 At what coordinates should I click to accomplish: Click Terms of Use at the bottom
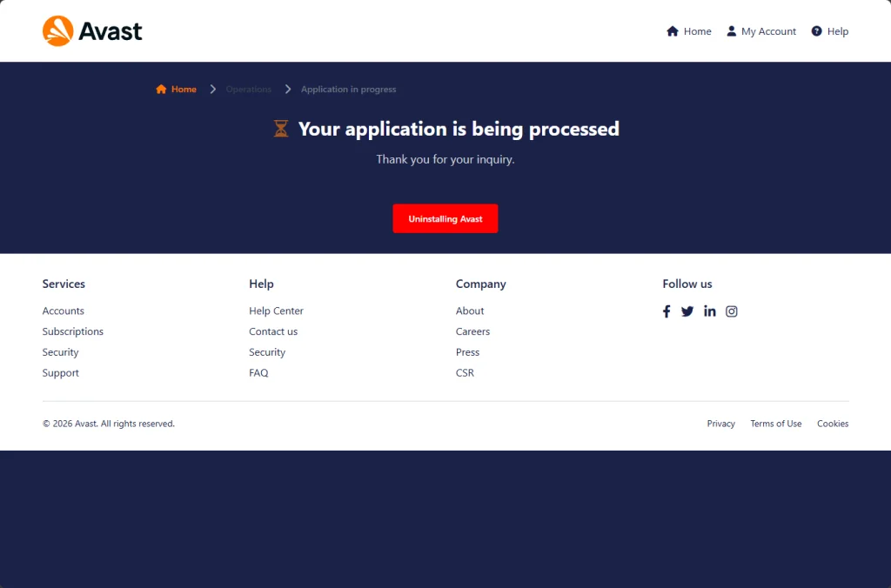tap(775, 424)
